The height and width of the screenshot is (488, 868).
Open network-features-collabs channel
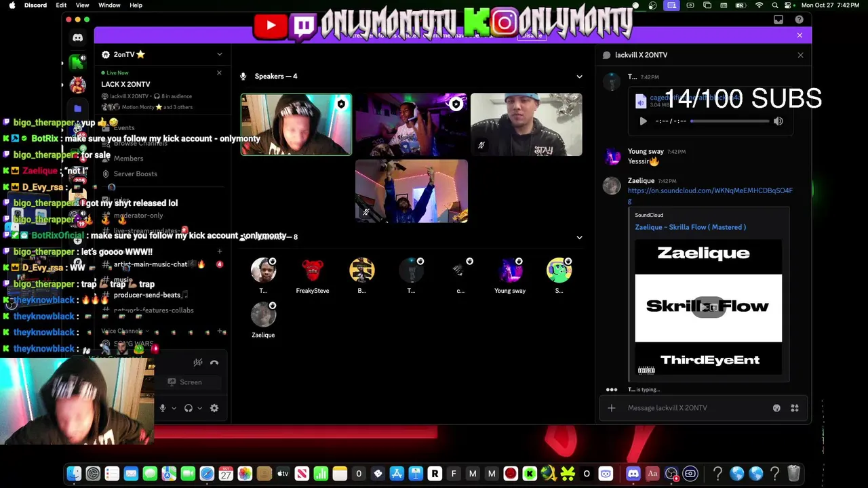(153, 310)
